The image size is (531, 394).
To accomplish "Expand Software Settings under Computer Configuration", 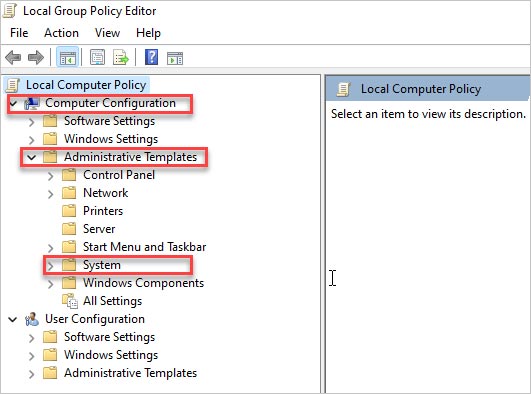I will (x=31, y=122).
